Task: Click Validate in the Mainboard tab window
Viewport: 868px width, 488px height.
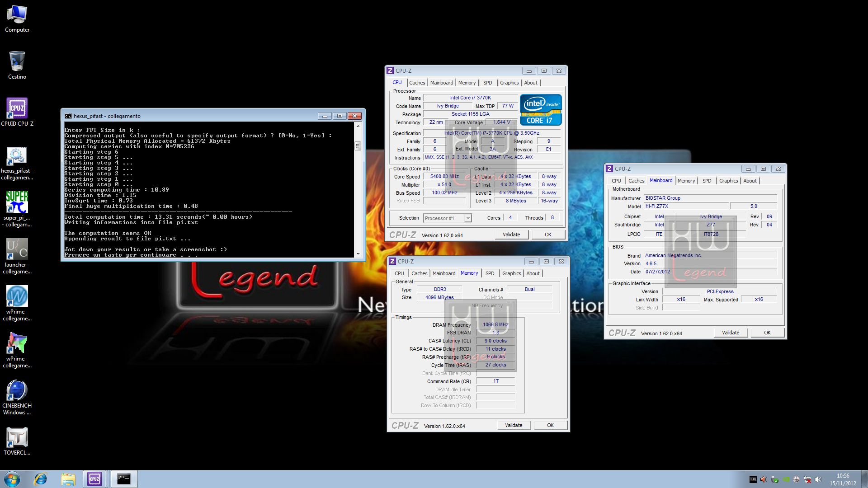Action: coord(731,333)
